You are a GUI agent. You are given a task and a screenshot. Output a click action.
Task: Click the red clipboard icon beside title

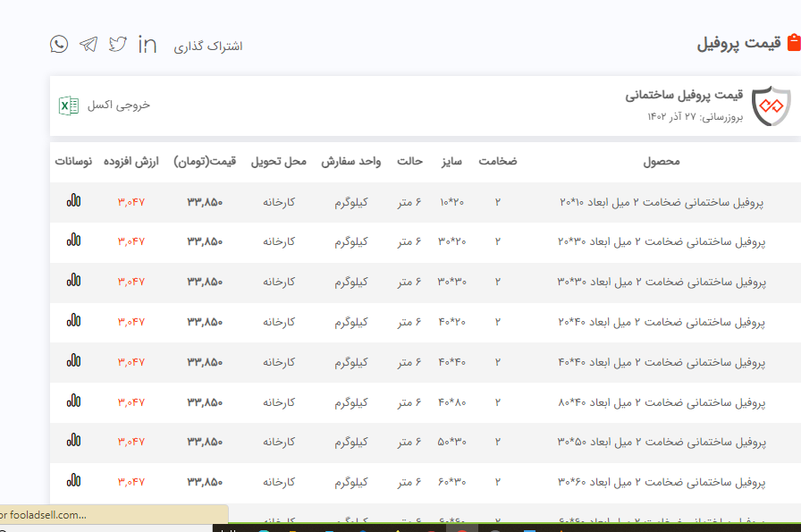pyautogui.click(x=793, y=44)
